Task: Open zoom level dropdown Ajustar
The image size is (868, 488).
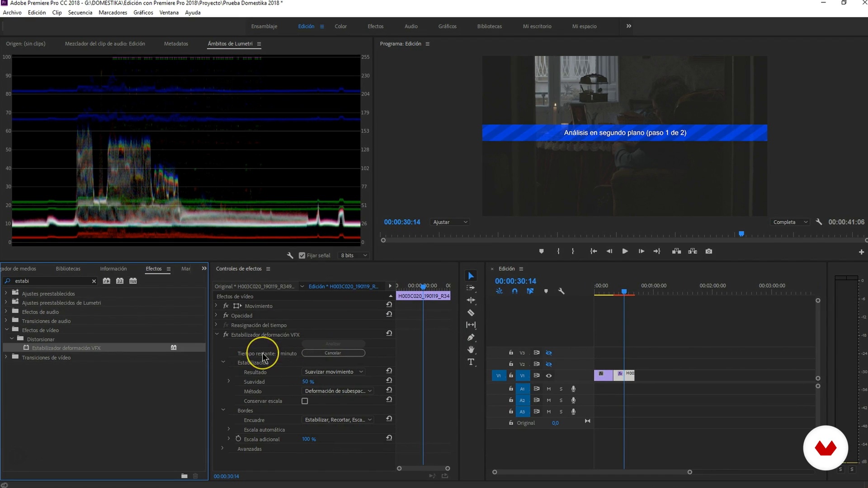Action: (x=450, y=222)
